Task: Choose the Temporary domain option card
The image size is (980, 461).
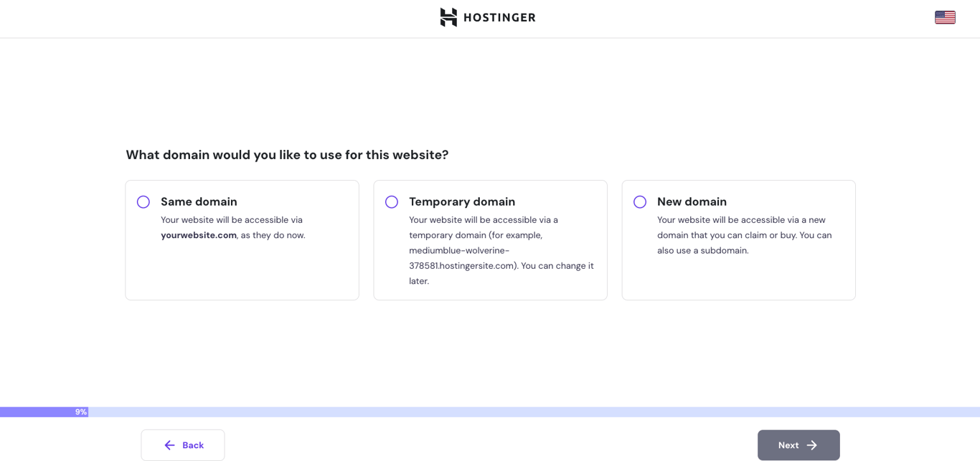Action: [x=490, y=239]
